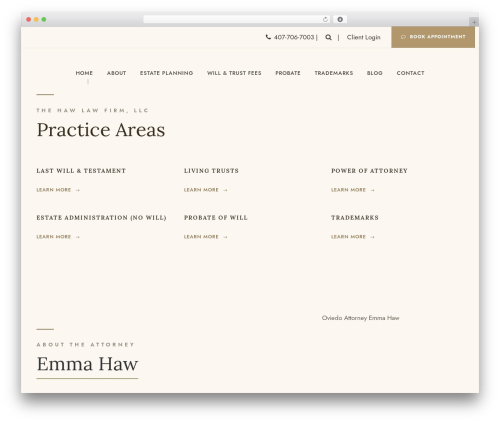The image size is (500, 423).
Task: Click the Probate of Will heading
Action: [216, 218]
